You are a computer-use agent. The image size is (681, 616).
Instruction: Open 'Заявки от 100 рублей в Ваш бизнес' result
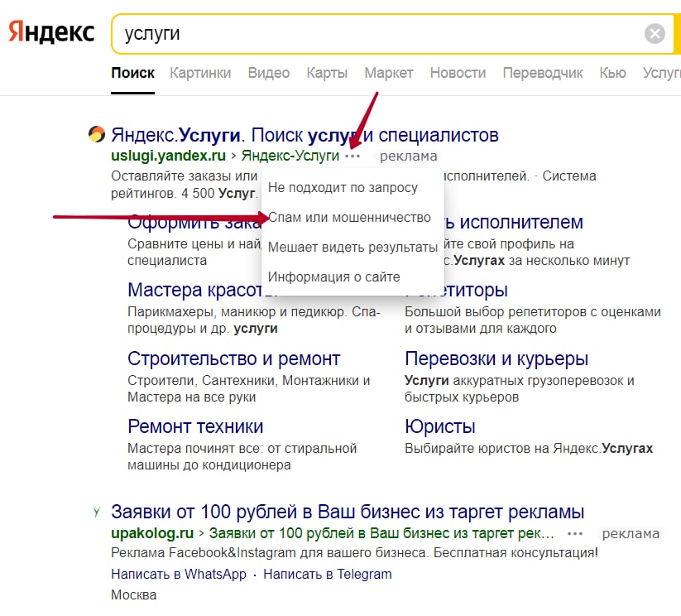point(348,513)
